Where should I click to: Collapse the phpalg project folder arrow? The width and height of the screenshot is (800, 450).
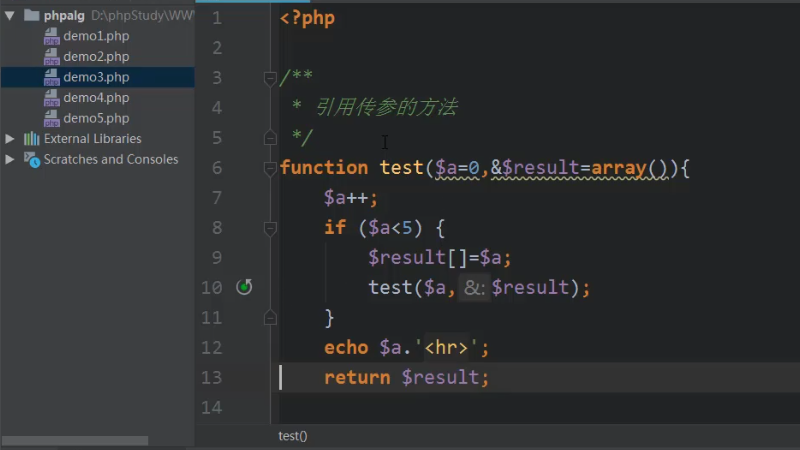9,15
